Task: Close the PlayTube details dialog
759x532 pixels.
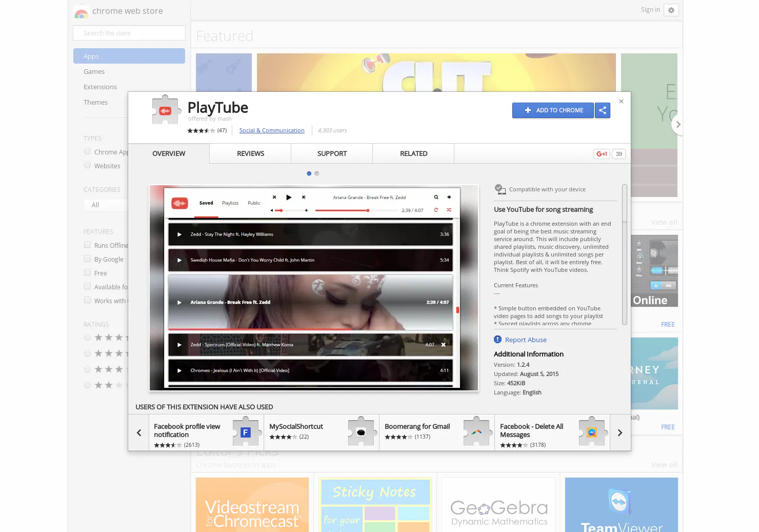Action: click(x=621, y=102)
